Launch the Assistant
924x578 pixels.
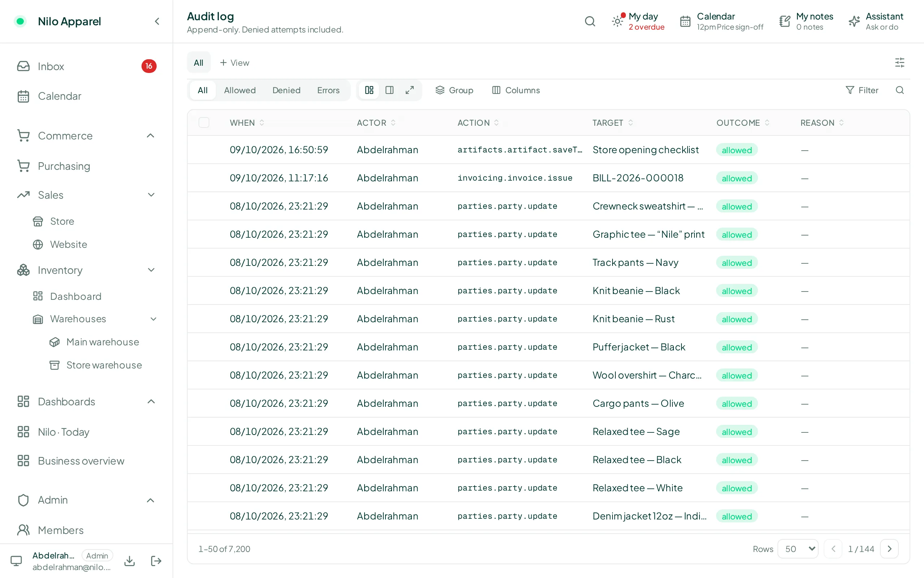pos(876,21)
